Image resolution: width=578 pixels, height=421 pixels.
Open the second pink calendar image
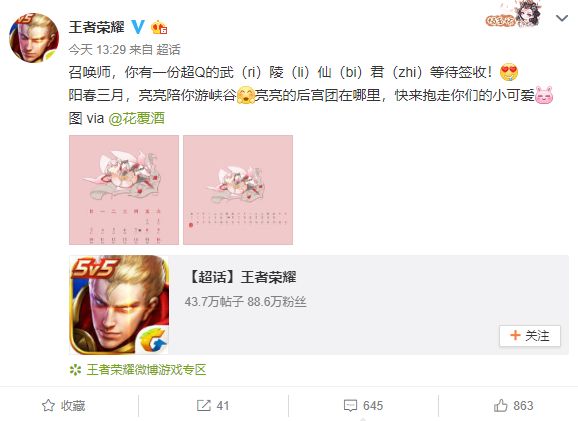(x=238, y=190)
